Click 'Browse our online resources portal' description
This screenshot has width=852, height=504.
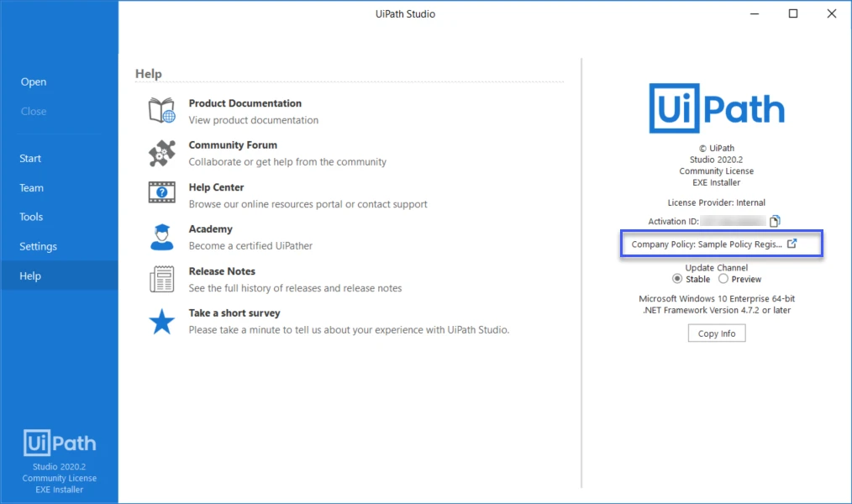[308, 204]
